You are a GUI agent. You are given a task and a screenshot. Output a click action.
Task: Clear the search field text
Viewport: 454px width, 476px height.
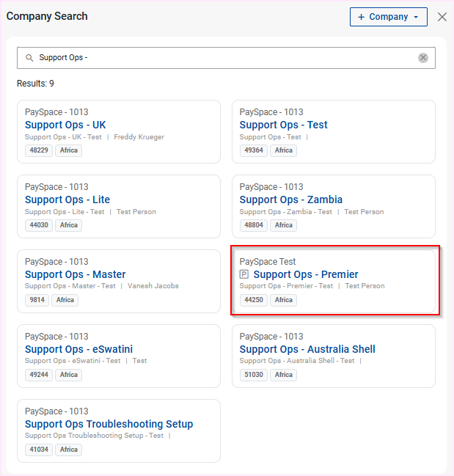click(x=423, y=58)
